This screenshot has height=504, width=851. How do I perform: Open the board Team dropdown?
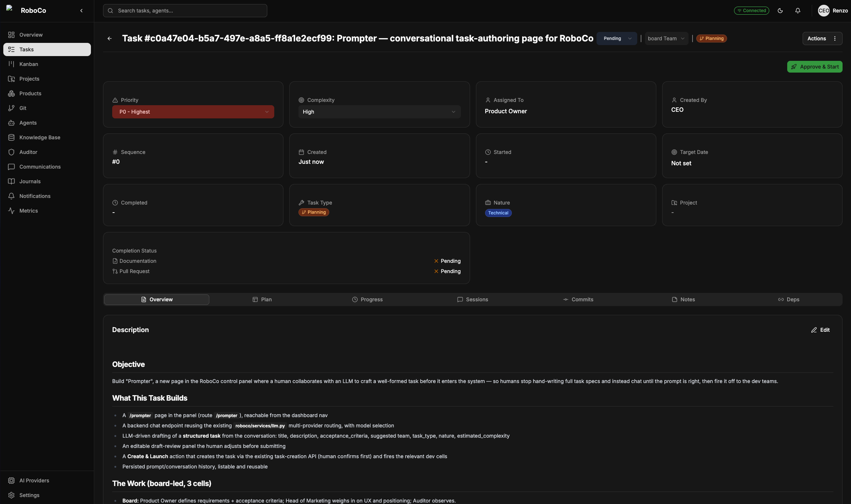[x=666, y=38]
